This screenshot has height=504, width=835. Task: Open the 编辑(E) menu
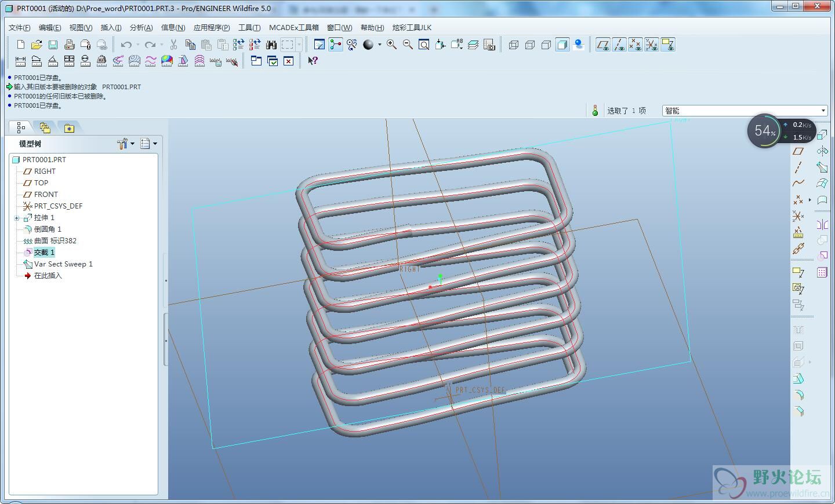point(50,27)
